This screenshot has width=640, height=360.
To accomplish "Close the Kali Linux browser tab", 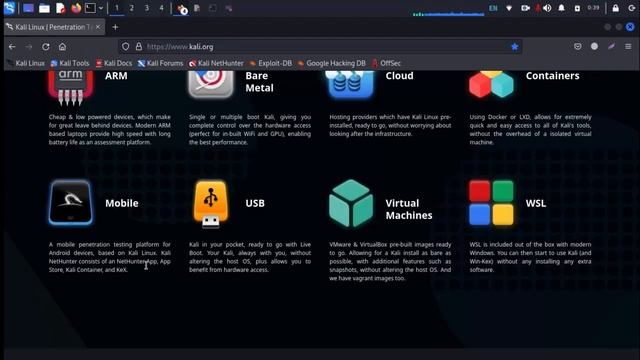I will [x=98, y=27].
